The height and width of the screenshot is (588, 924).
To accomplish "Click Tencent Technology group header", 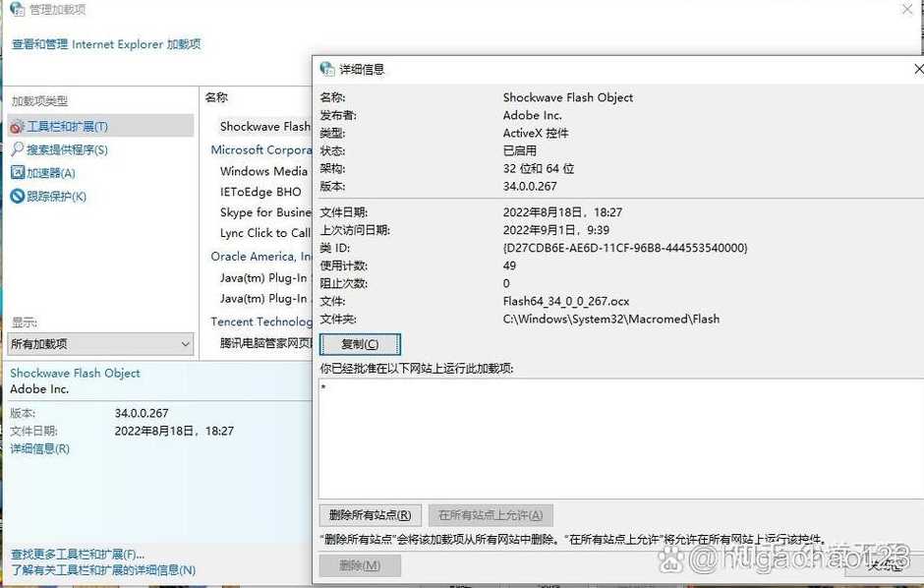I will [261, 322].
